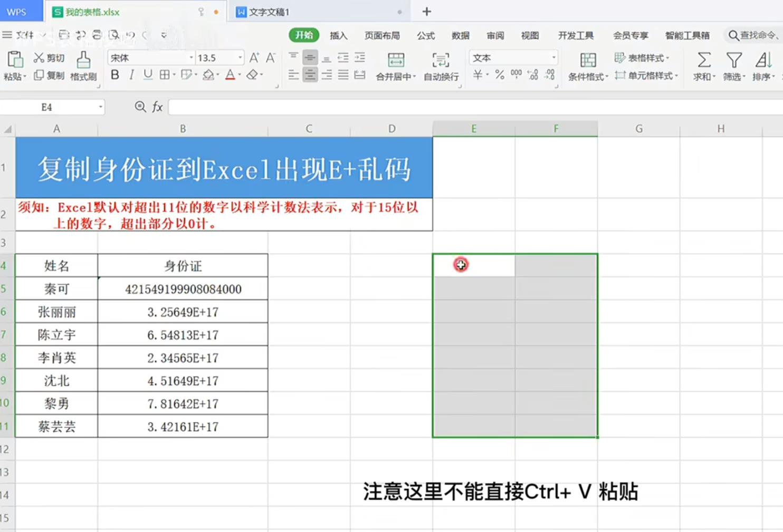Click the 查找命令 search box
Screen dimensions: 783x532
[753, 35]
